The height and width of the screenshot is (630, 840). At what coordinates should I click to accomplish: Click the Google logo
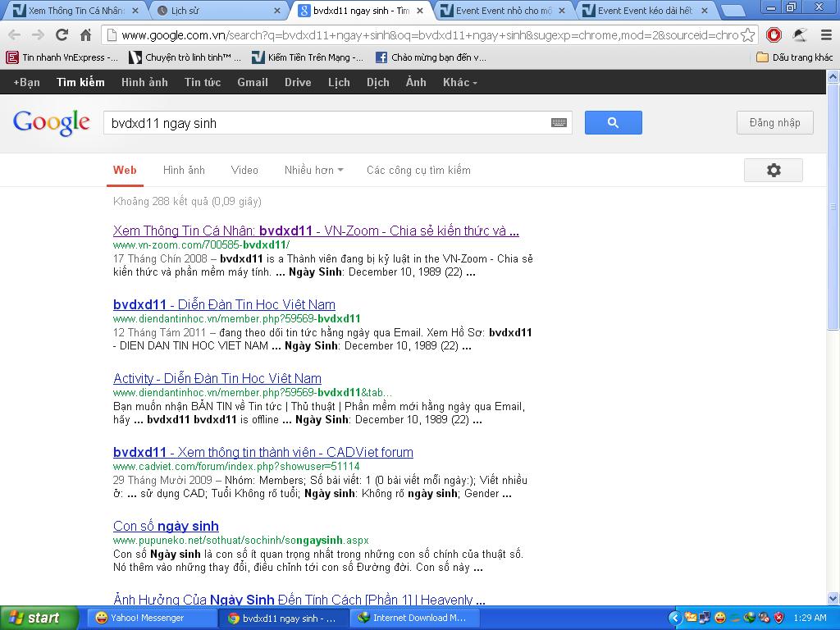coord(52,123)
